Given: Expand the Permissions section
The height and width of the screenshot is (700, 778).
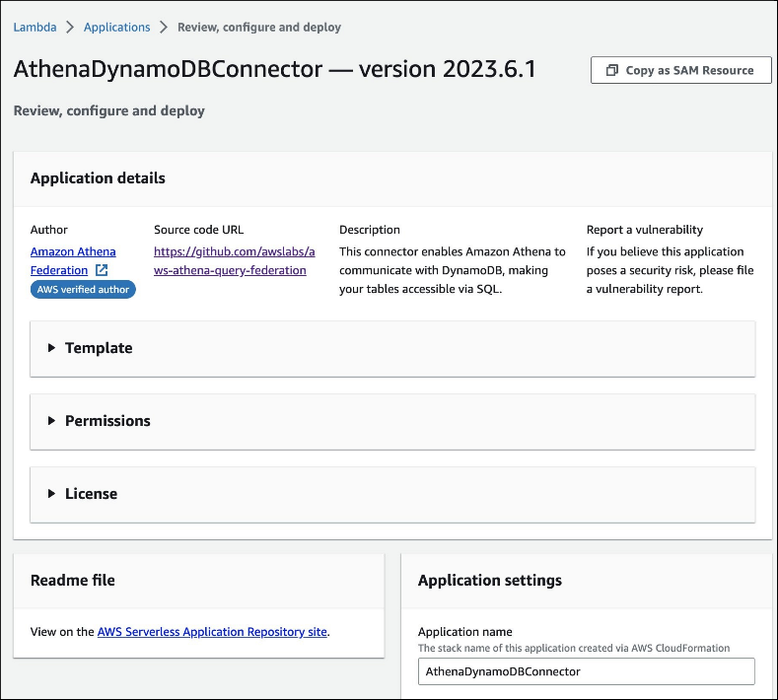Looking at the screenshot, I should (106, 421).
